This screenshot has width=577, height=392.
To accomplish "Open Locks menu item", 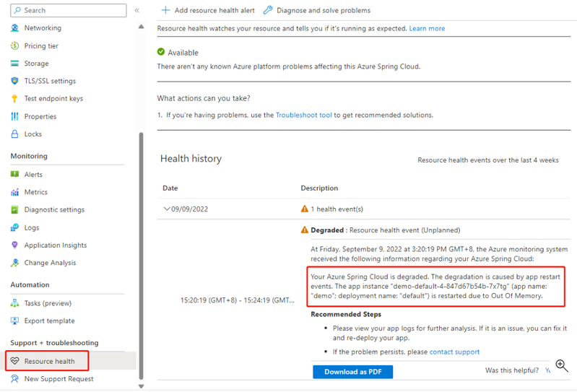I will click(33, 134).
